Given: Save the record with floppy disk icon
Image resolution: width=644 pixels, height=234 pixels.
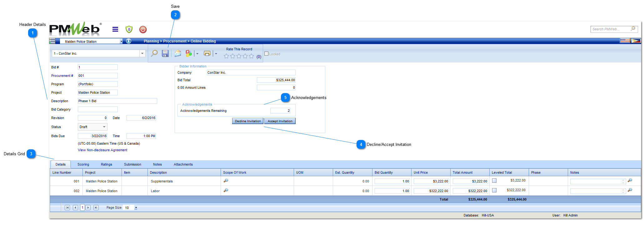Looking at the screenshot, I should pos(165,53).
